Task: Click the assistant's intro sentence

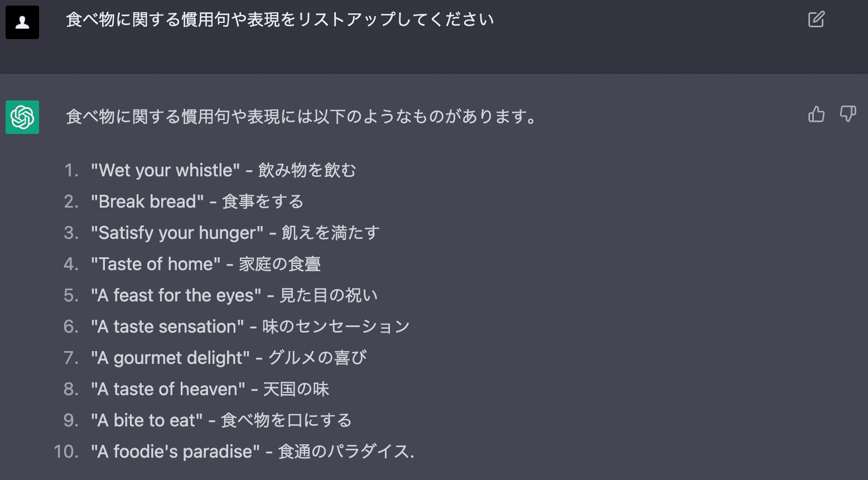Action: point(301,117)
